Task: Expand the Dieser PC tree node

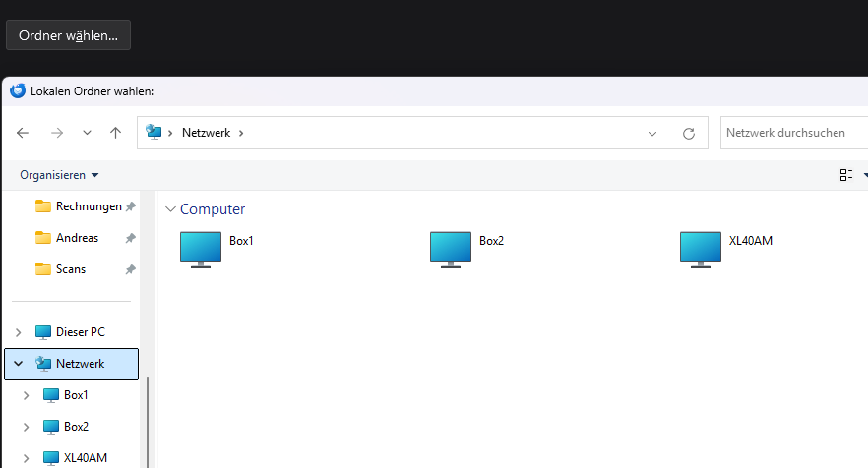Action: [x=19, y=332]
